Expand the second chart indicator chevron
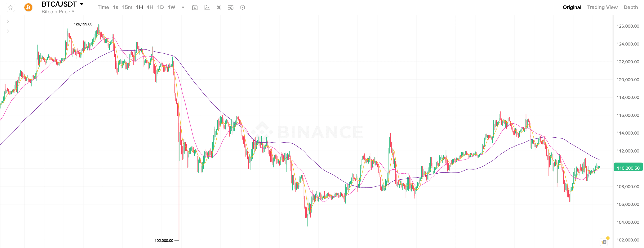This screenshot has height=248, width=644. (x=8, y=31)
